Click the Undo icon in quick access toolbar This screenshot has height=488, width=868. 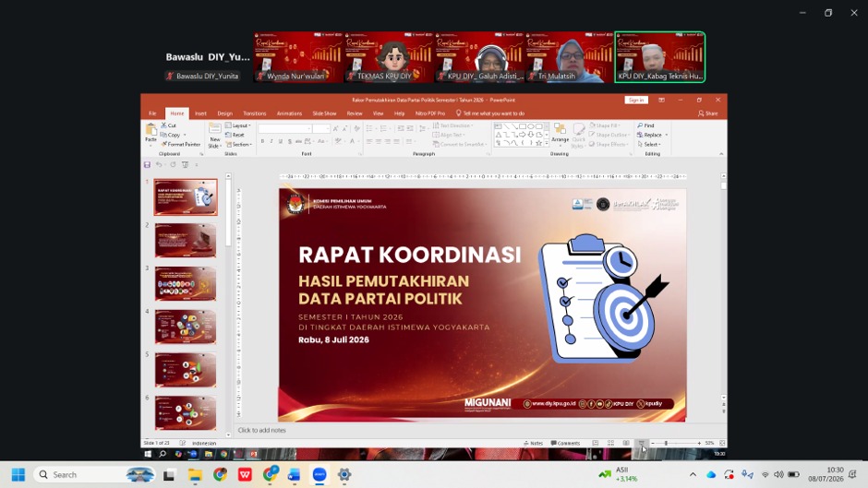click(159, 165)
